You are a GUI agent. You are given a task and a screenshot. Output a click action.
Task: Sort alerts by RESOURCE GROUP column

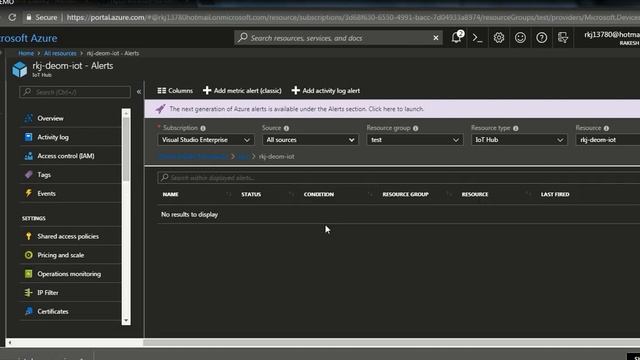405,194
